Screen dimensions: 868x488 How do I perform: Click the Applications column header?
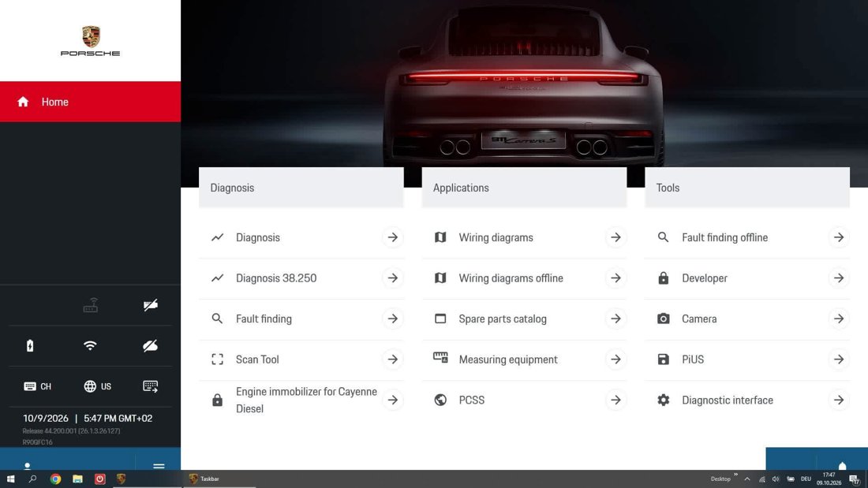(524, 188)
